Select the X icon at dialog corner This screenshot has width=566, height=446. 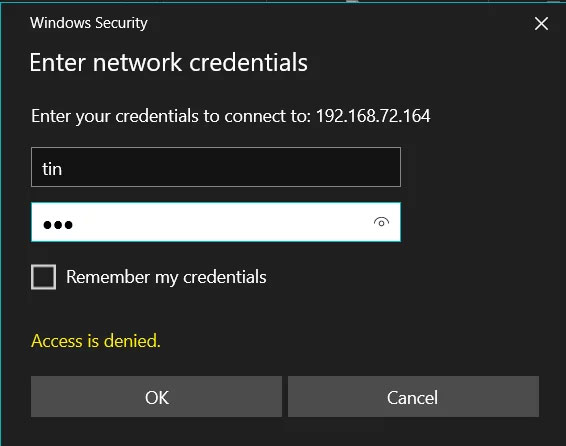click(541, 24)
